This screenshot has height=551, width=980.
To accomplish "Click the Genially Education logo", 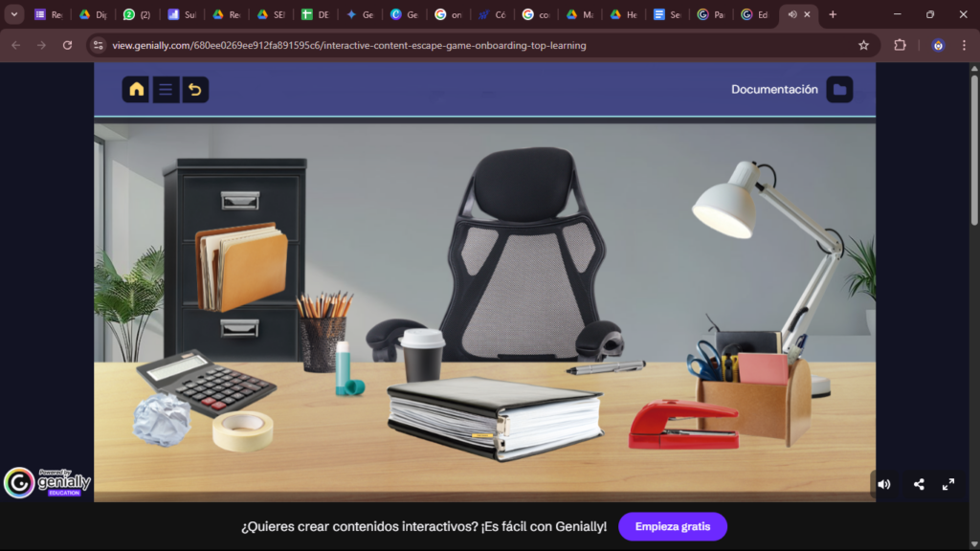I will [x=47, y=482].
